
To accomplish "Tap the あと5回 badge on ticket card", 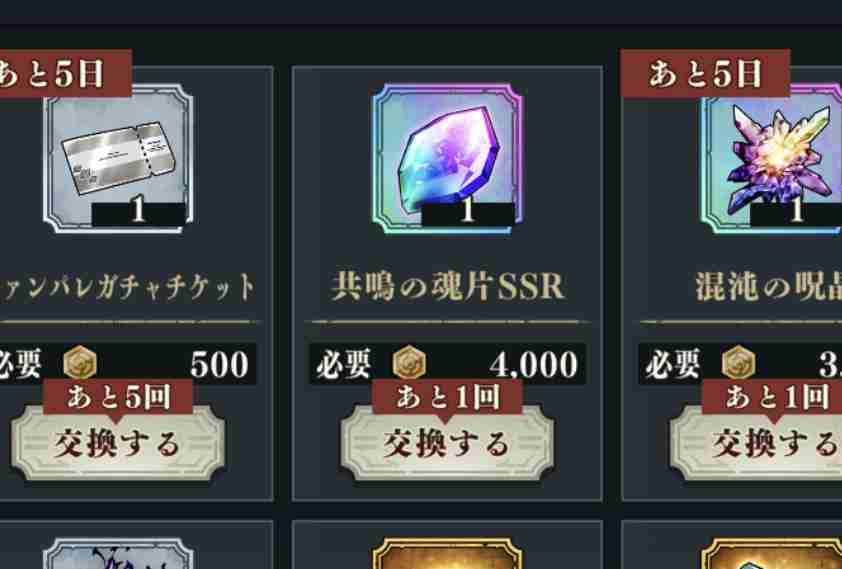I will tap(118, 397).
